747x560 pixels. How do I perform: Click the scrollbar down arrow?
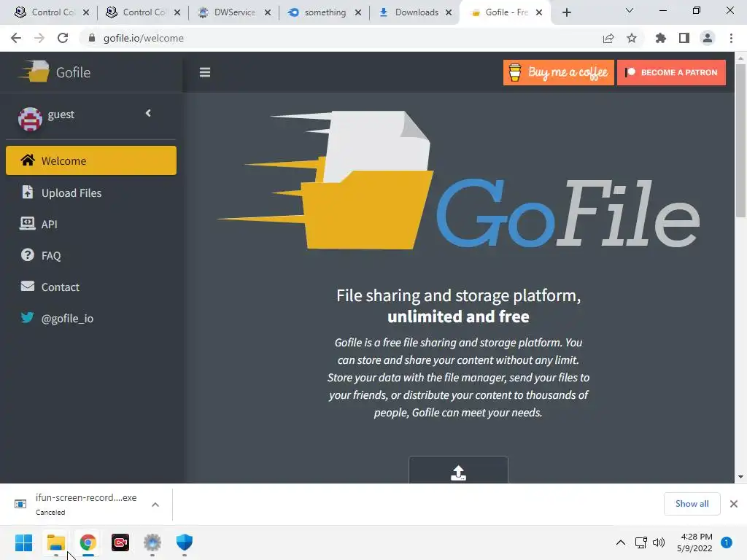tap(740, 477)
